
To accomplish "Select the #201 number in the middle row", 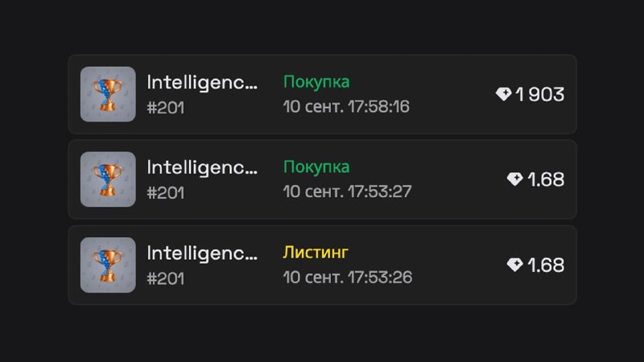I will point(166,192).
